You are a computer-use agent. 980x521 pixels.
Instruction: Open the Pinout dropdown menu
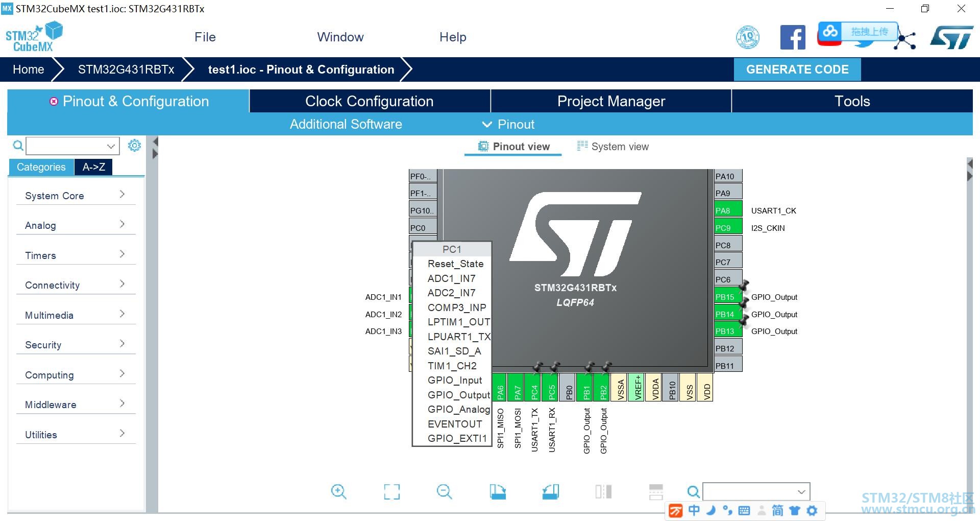[x=508, y=124]
